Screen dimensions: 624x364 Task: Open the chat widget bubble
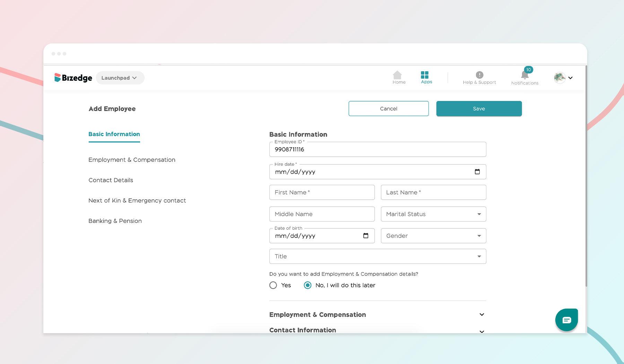click(566, 320)
